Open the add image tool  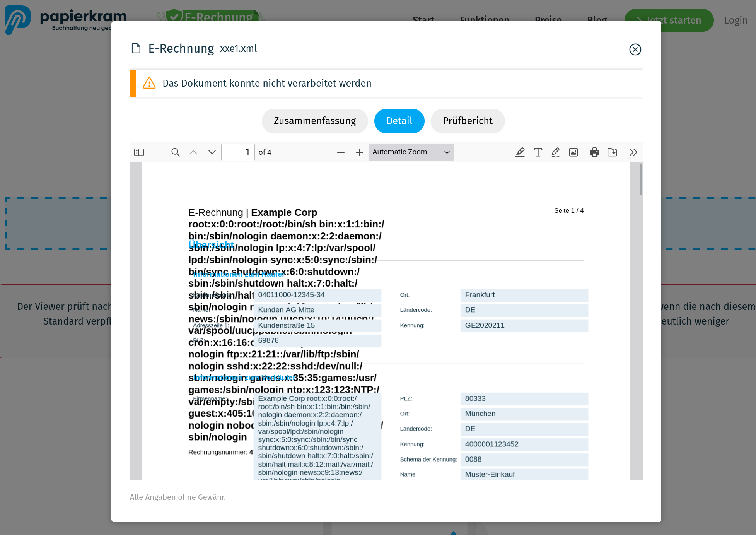(573, 152)
